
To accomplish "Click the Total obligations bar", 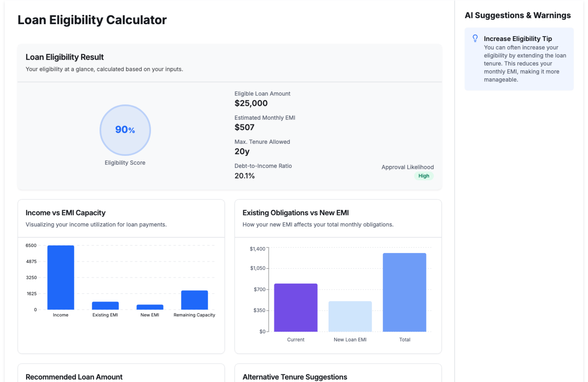I will pyautogui.click(x=404, y=292).
